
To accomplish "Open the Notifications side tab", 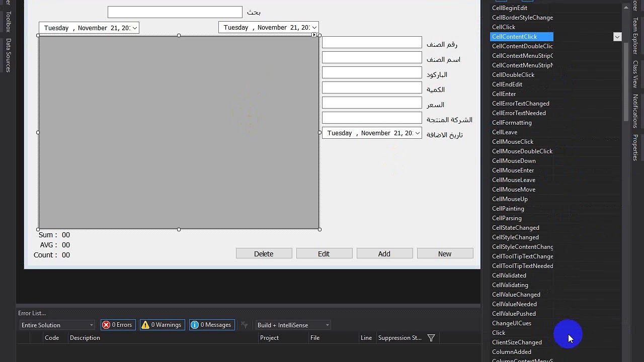I will [x=635, y=111].
